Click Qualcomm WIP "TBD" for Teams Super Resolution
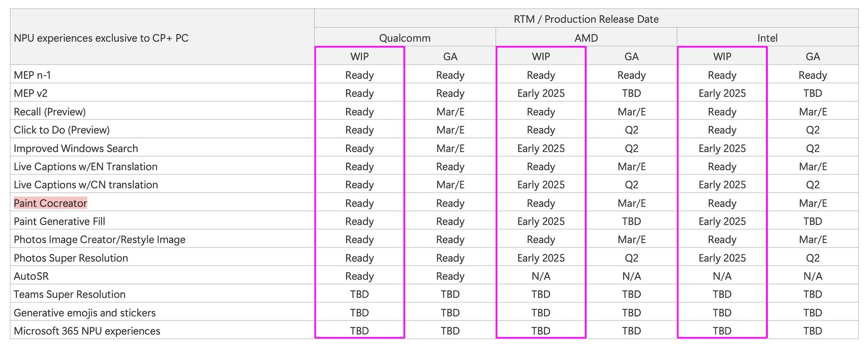This screenshot has height=345, width=868. pyautogui.click(x=359, y=294)
